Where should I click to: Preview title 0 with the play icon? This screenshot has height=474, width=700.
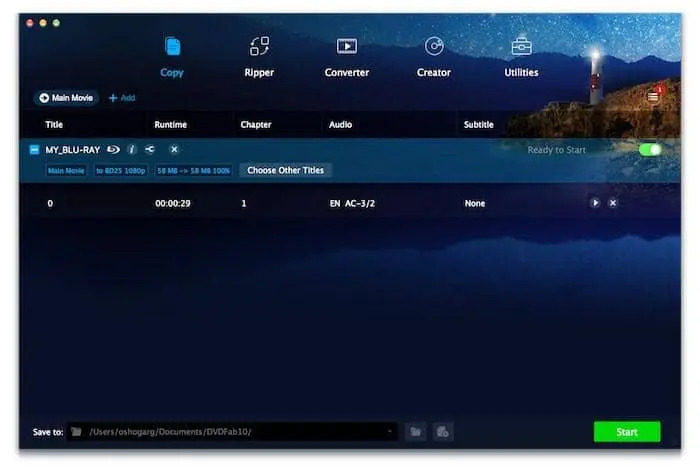pos(595,202)
